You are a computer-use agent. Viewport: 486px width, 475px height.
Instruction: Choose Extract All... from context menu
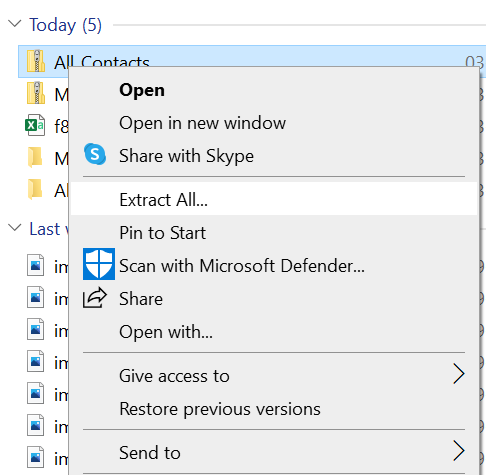274,199
